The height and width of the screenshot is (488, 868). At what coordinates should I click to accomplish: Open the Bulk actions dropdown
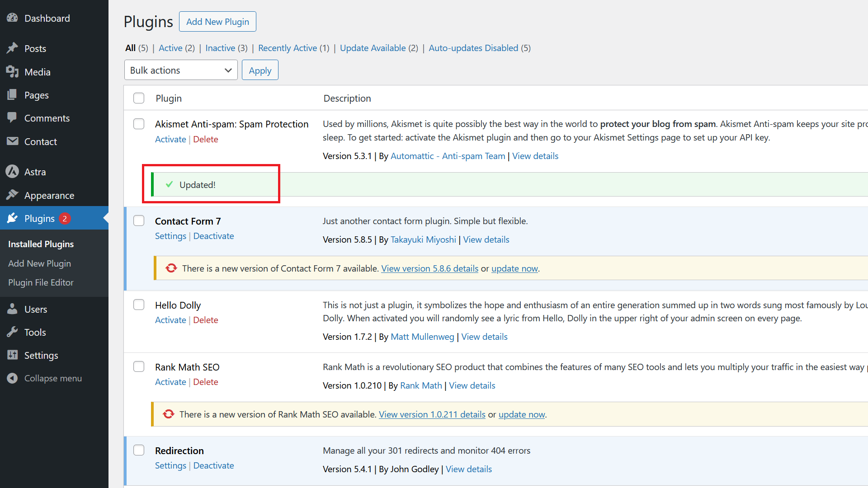(x=181, y=70)
